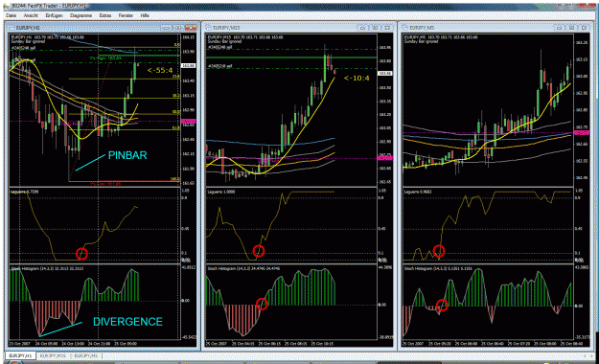The height and width of the screenshot is (364, 599).
Task: Click the FastFX Trader application icon in title bar
Action: point(6,6)
